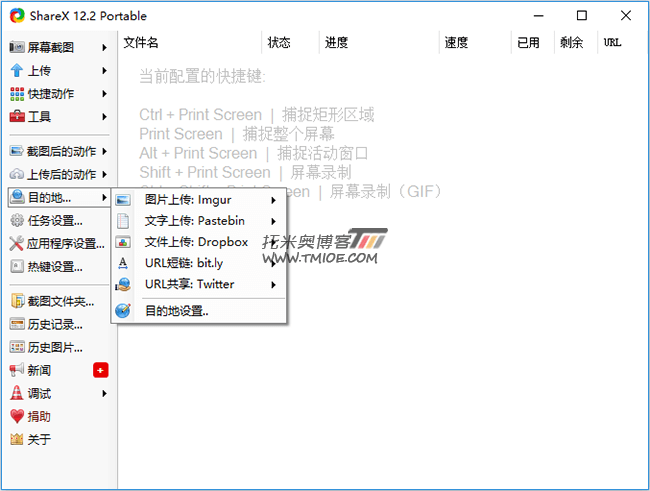650x491 pixels.
Task: Click the image history icon (历史图片)
Action: 17,347
